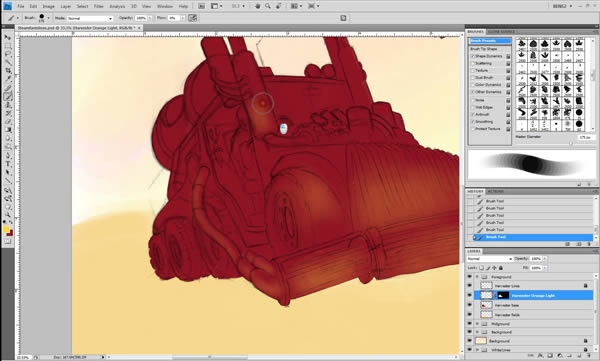This screenshot has width=600, height=361.
Task: Expand the Midground layer group
Action: 477,324
